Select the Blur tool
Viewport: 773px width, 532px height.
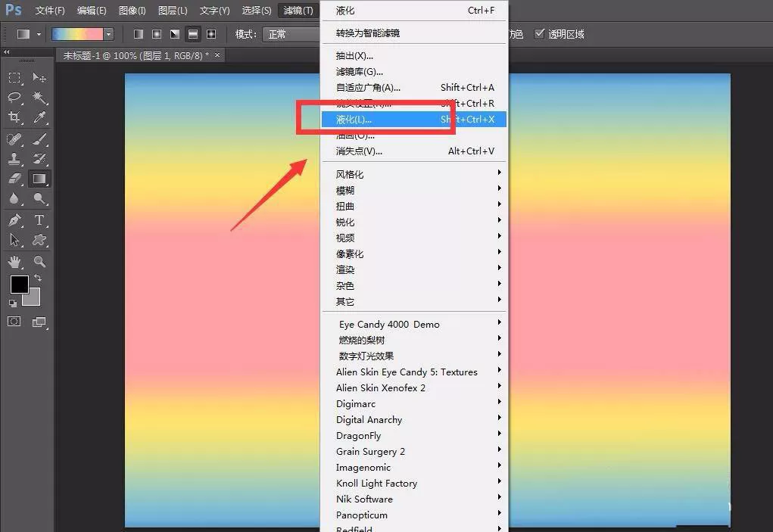tap(15, 198)
